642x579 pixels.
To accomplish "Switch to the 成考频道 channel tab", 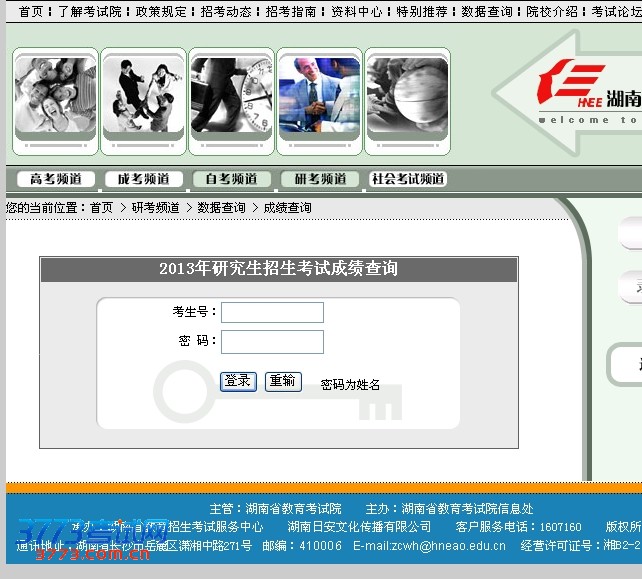I will pos(144,179).
